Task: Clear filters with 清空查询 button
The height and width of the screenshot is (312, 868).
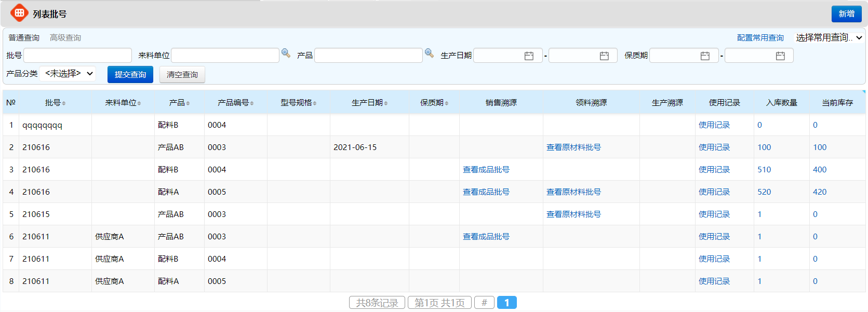Action: pos(182,75)
